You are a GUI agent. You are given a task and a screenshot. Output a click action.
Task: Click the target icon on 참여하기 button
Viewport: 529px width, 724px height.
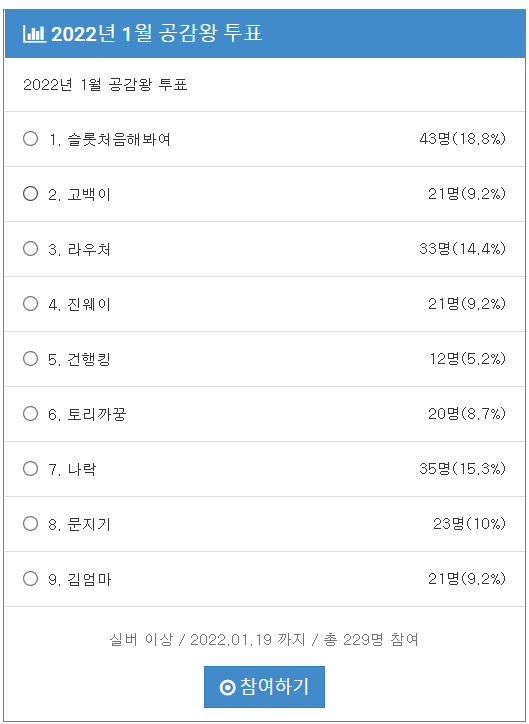[x=227, y=688]
